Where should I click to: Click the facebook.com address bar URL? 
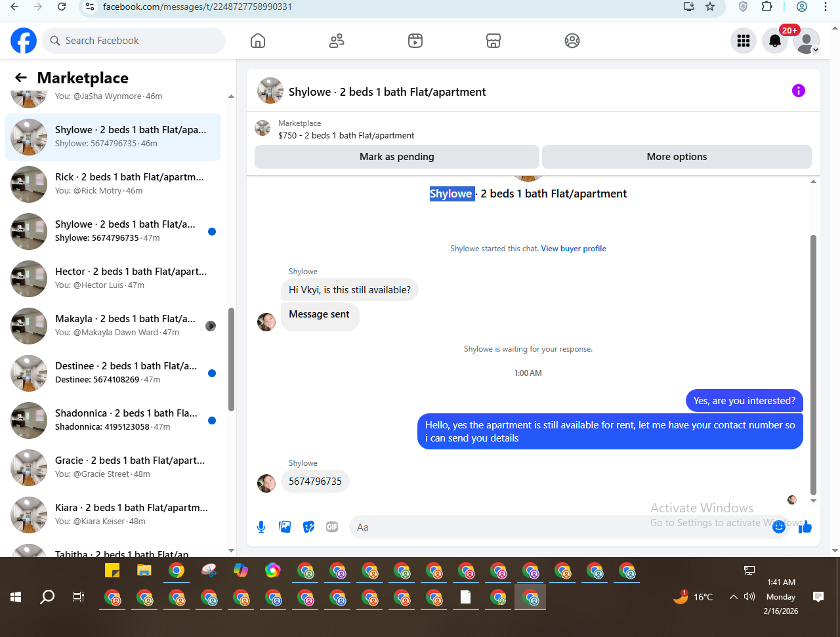pyautogui.click(x=198, y=7)
